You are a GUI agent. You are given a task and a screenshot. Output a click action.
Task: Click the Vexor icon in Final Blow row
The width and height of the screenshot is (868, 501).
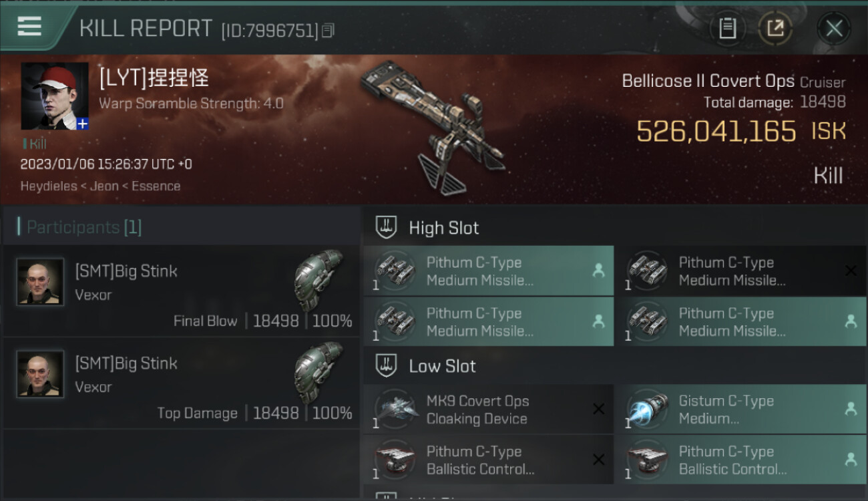[x=319, y=280]
